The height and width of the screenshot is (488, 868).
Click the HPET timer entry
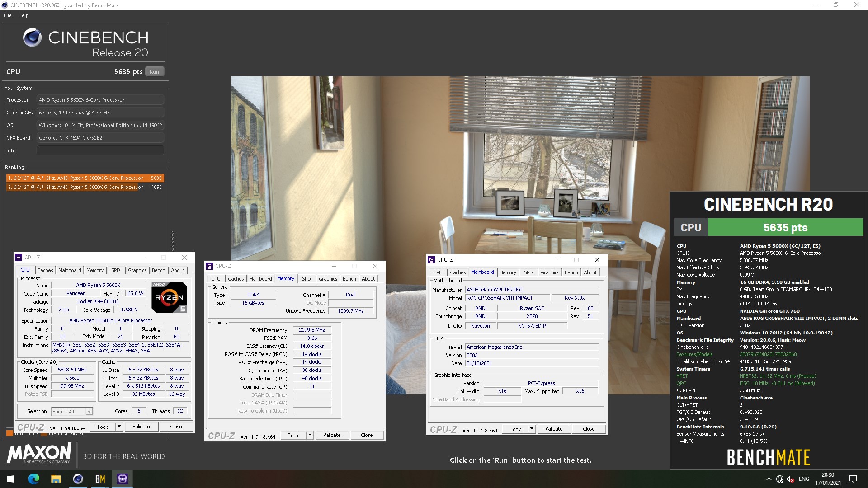click(746, 376)
